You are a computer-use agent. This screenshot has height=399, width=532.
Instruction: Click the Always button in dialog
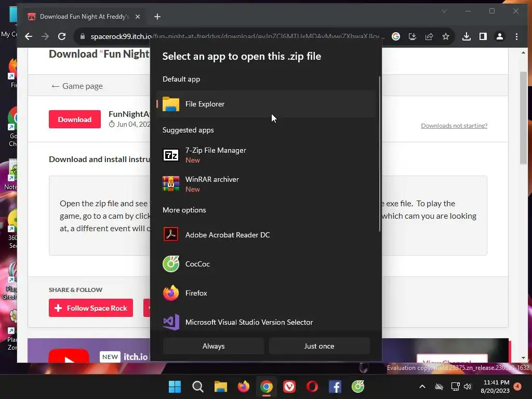point(214,346)
